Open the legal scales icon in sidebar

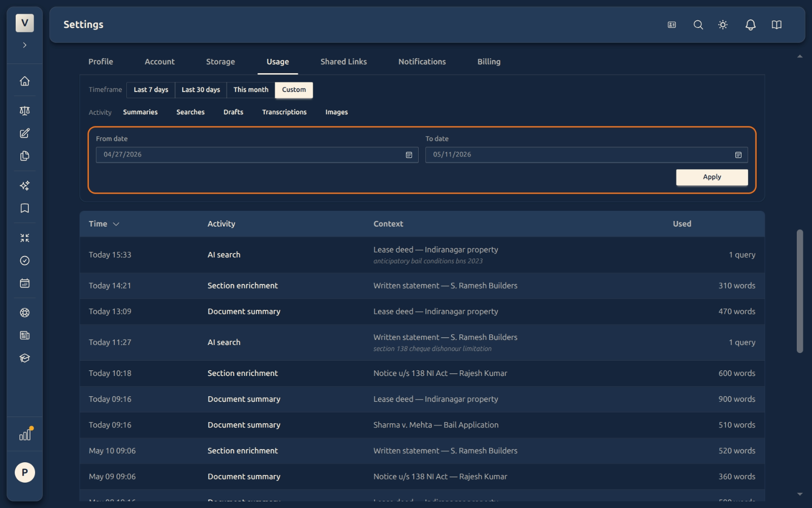24,111
